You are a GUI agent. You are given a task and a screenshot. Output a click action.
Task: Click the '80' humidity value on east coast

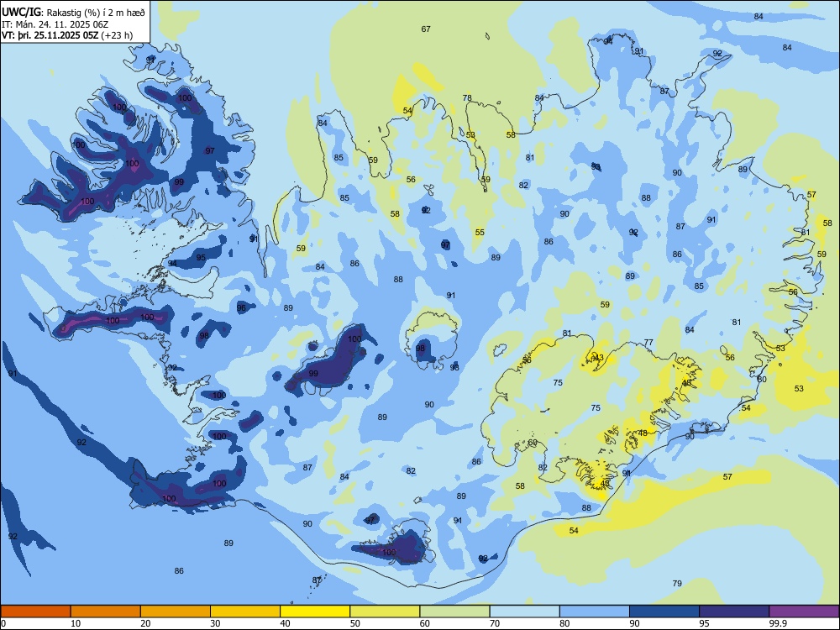762,380
